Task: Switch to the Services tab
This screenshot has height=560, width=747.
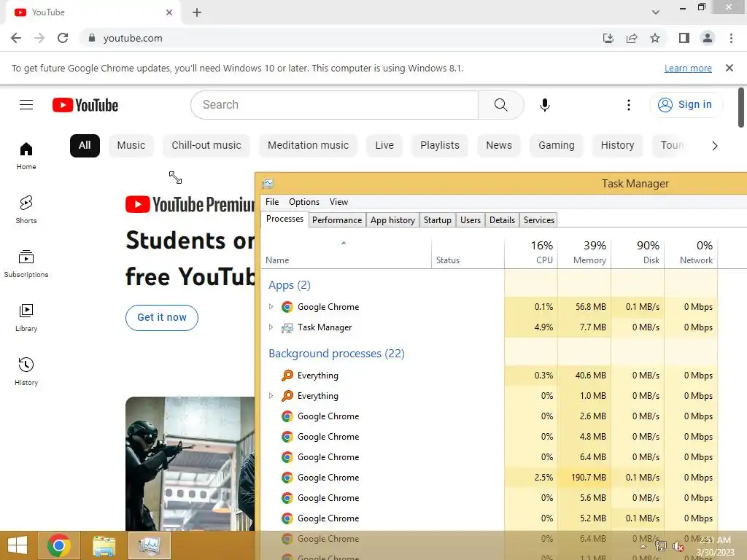Action: pos(539,220)
